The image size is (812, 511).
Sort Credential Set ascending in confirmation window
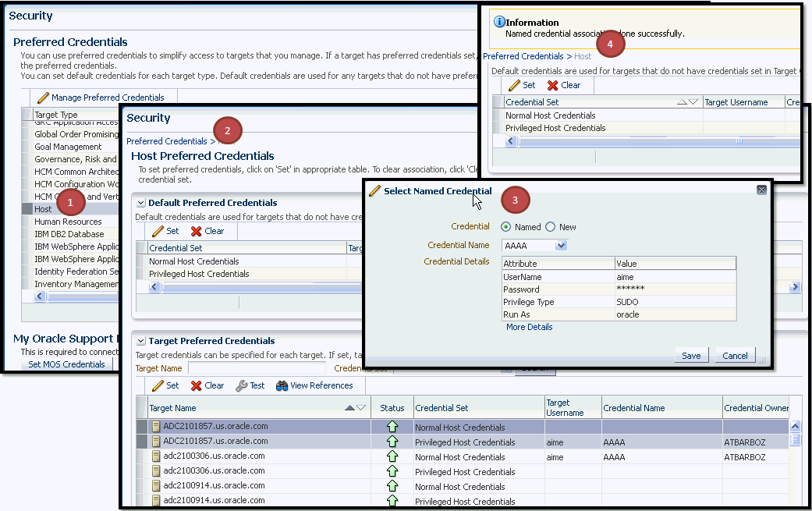click(682, 102)
